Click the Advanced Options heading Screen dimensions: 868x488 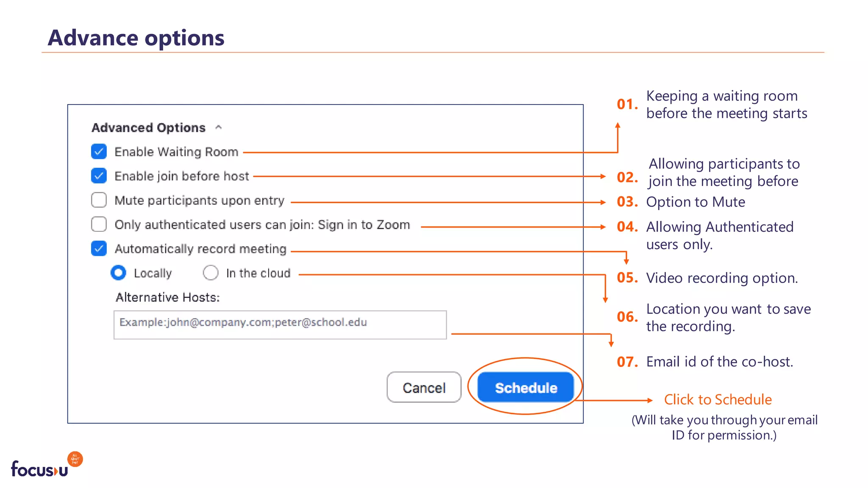pos(148,128)
